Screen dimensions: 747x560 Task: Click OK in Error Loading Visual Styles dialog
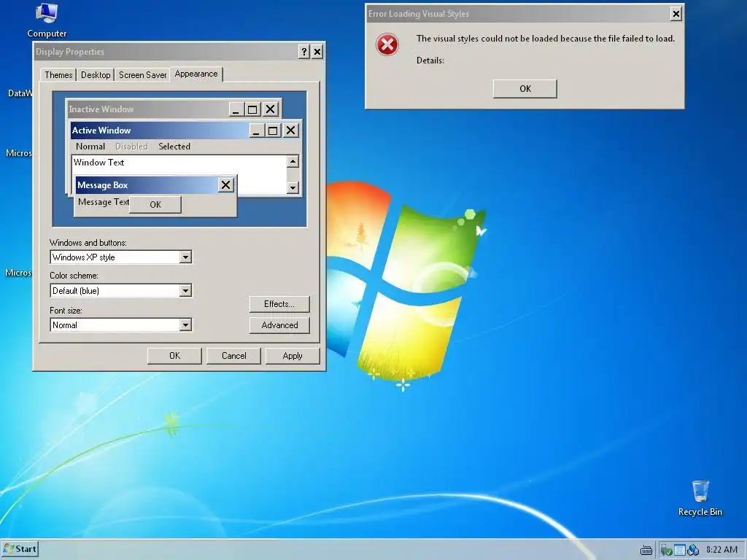(525, 88)
